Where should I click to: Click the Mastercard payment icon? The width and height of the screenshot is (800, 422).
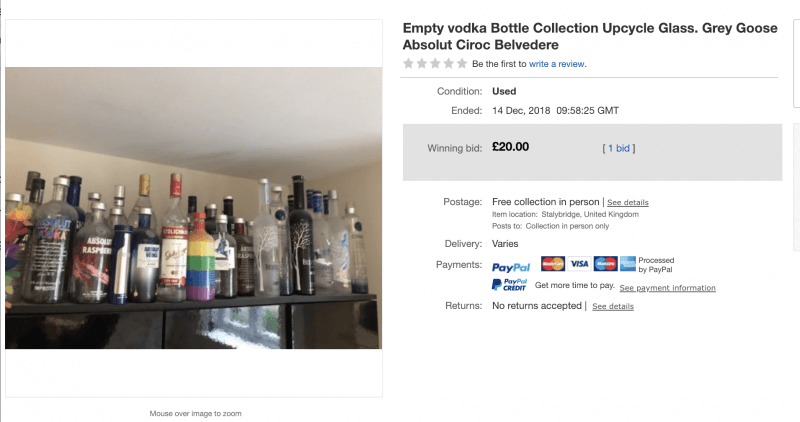point(552,264)
